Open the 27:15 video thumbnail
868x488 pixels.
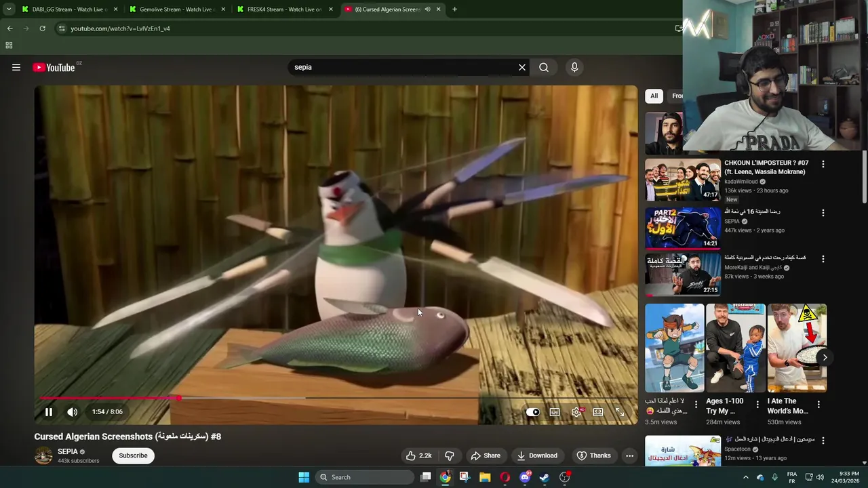point(683,274)
